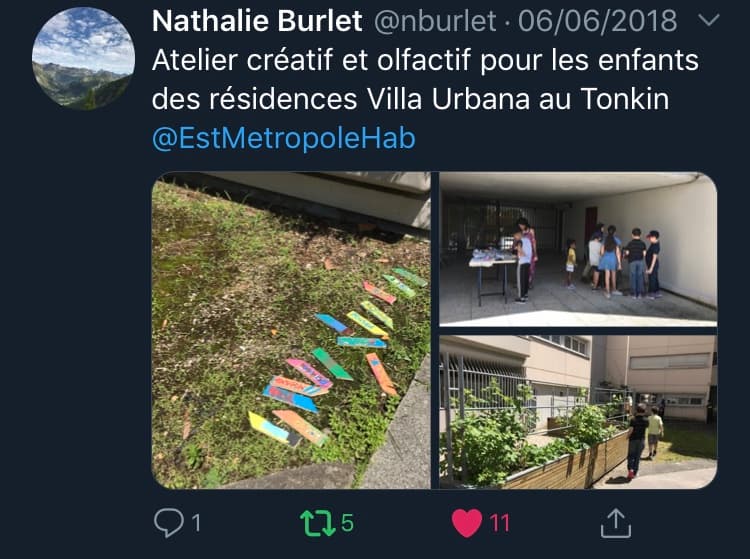Viewport: 750px width, 559px height.
Task: Open the garden planter box photo
Action: click(x=578, y=412)
